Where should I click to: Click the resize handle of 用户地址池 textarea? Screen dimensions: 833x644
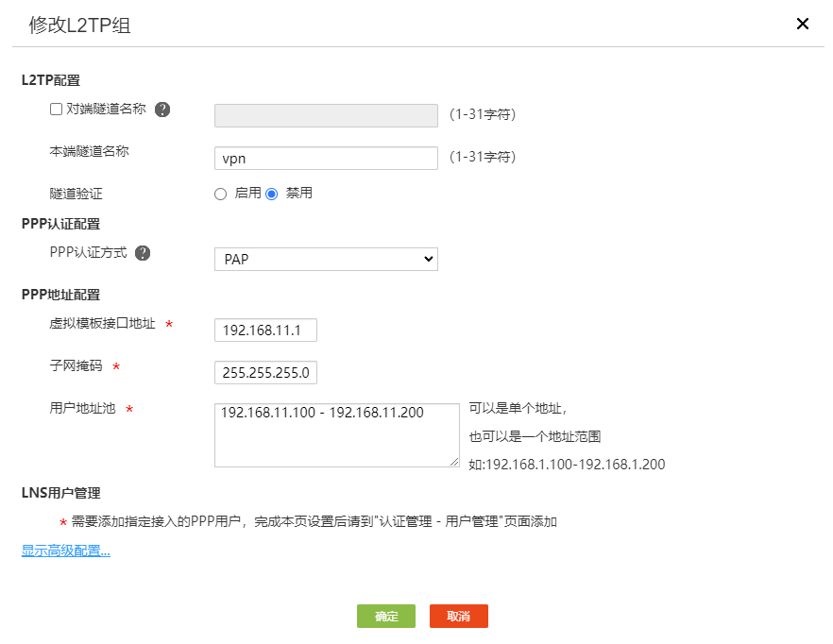pyautogui.click(x=454, y=462)
